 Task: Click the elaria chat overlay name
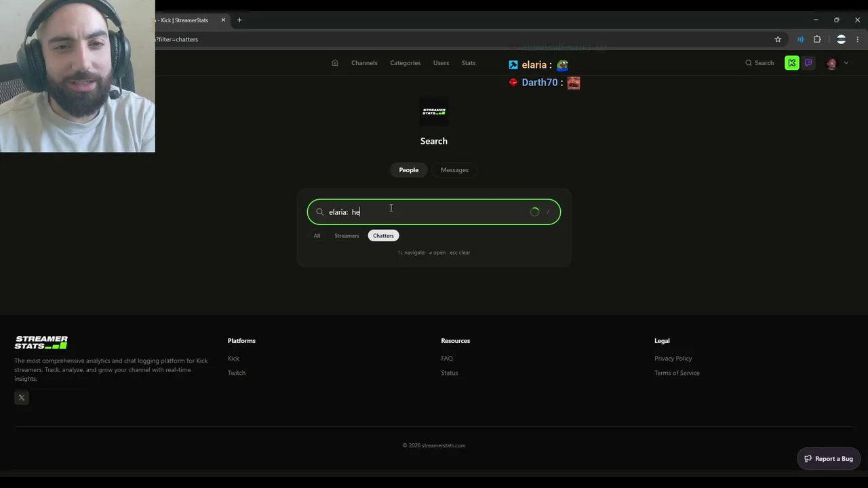click(x=534, y=65)
